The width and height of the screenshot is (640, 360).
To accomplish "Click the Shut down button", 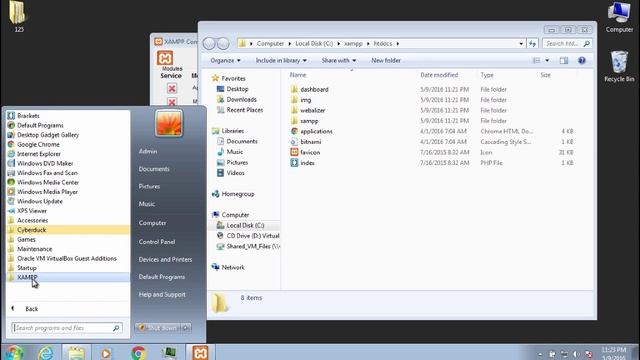I will coord(158,328).
